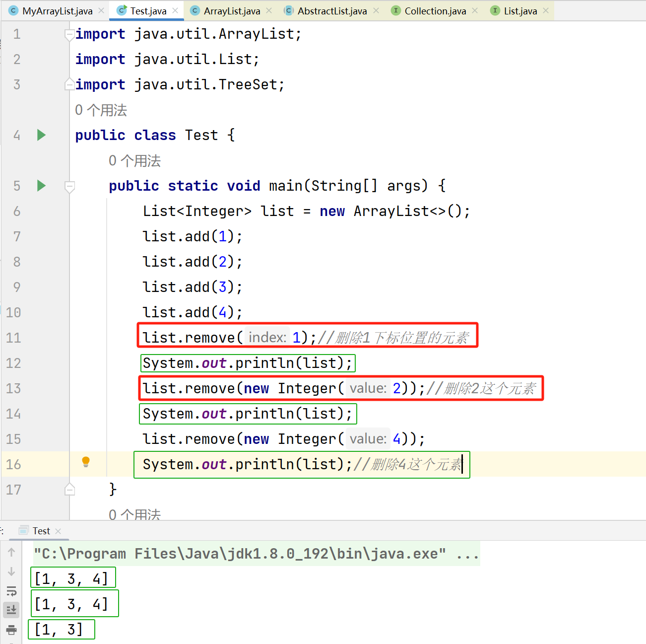Screen dimensions: 646x644
Task: Close the MyArrayList.java tab
Action: coord(101,10)
